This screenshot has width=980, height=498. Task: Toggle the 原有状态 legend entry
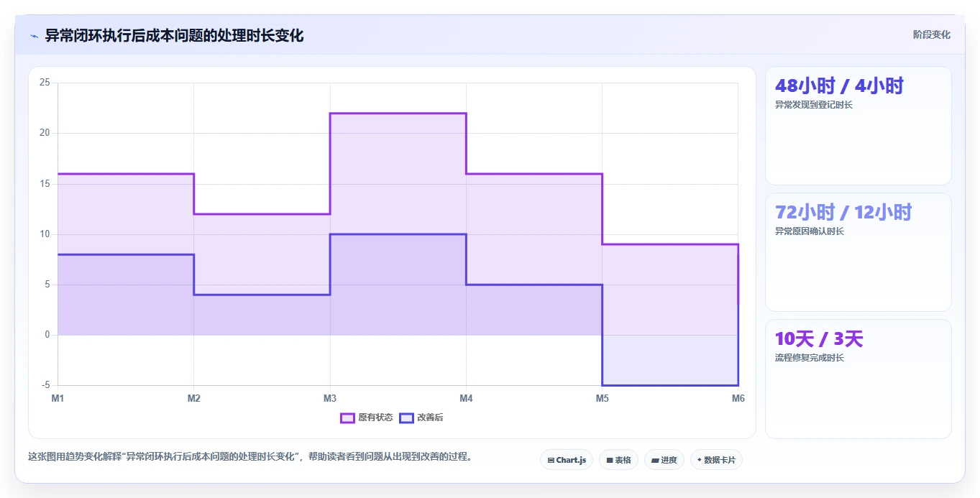point(367,418)
